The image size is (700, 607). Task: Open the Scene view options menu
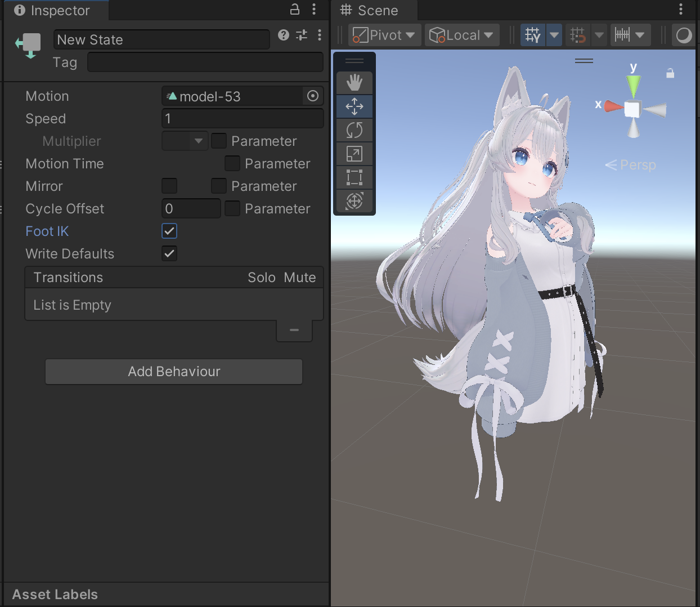coord(681,9)
